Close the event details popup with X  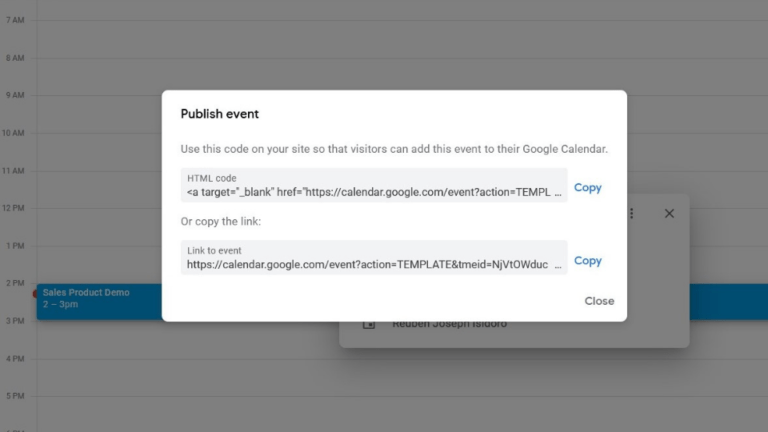(669, 214)
